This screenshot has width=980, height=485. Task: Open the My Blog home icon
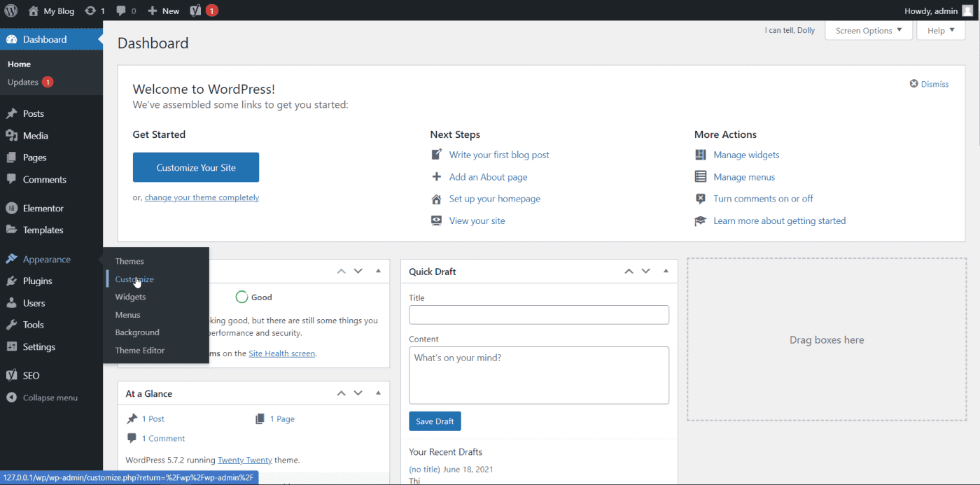(x=34, y=10)
